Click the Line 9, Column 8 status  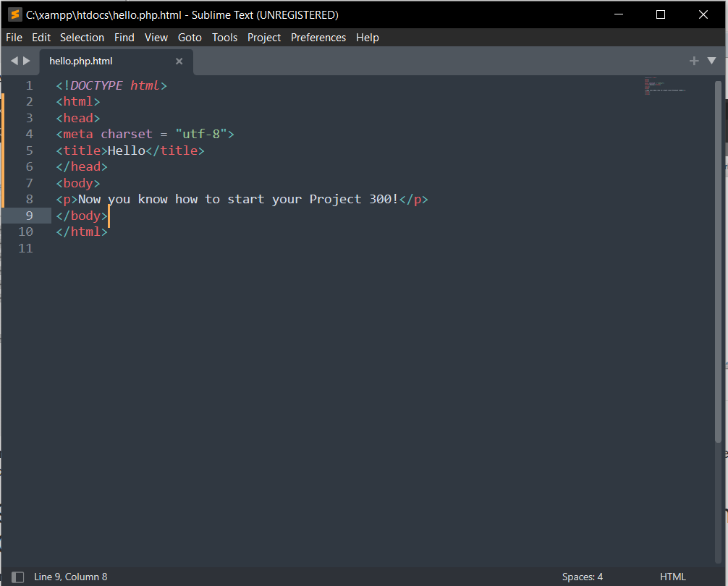[x=71, y=577]
